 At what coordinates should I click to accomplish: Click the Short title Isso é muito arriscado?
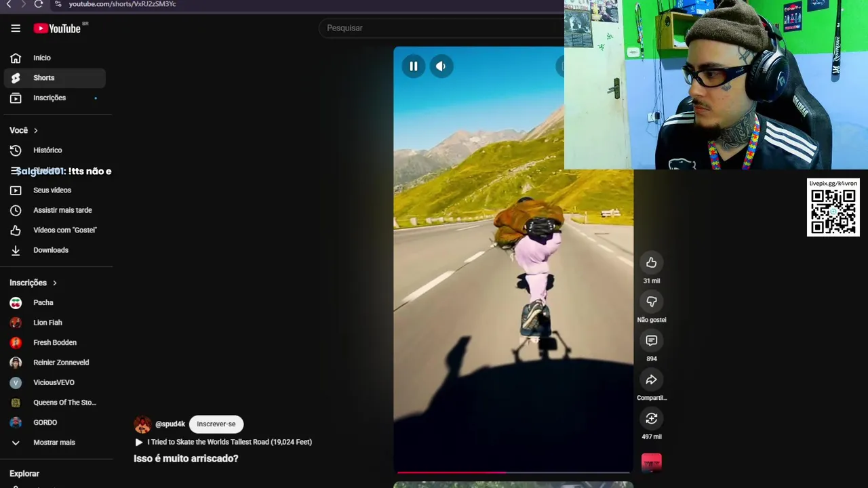[186, 459]
